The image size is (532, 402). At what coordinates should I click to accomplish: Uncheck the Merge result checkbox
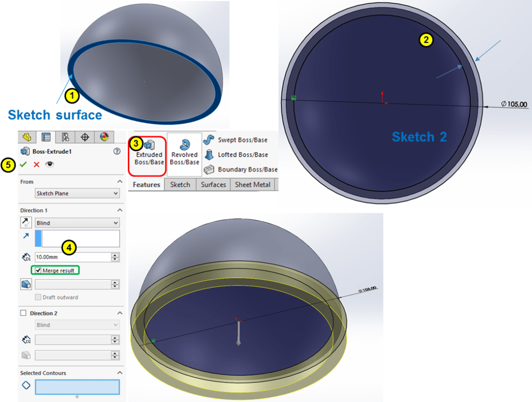click(x=38, y=271)
